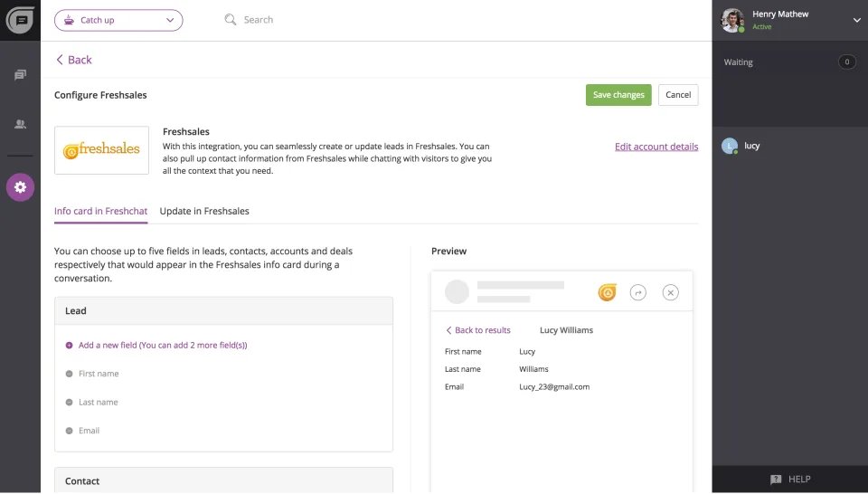Viewport: 868px width, 494px height.
Task: Click the Williams value in preview
Action: (x=533, y=369)
